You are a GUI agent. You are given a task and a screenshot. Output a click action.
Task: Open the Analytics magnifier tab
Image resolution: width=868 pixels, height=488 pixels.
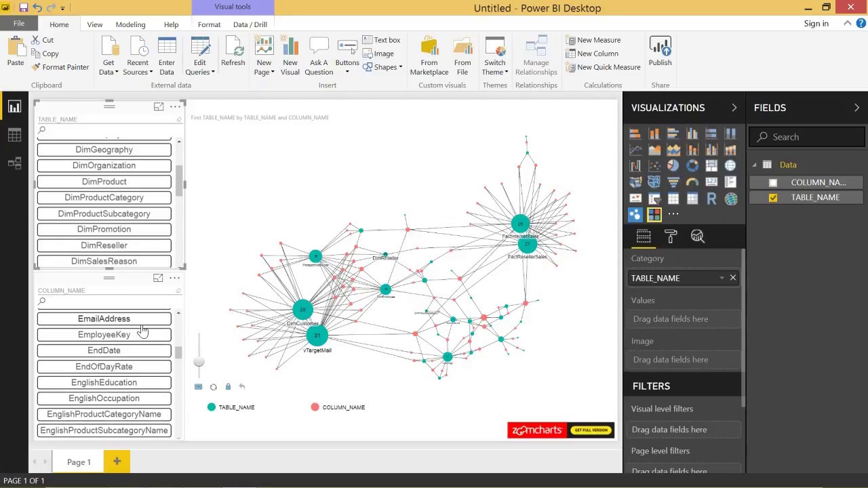tap(697, 236)
